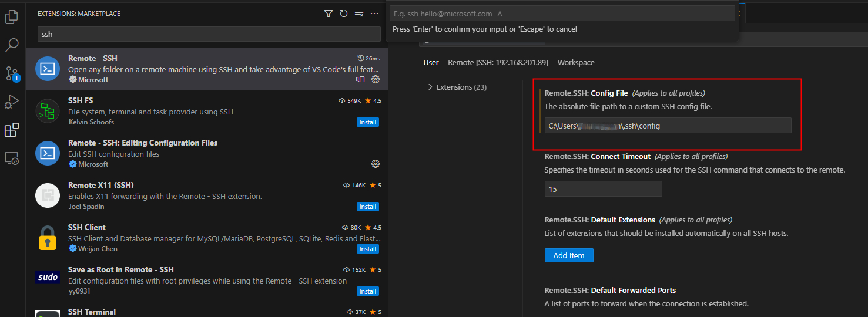Viewport: 868px width, 317px height.
Task: Open Save as Root in Remote - SSH title
Action: click(x=121, y=269)
